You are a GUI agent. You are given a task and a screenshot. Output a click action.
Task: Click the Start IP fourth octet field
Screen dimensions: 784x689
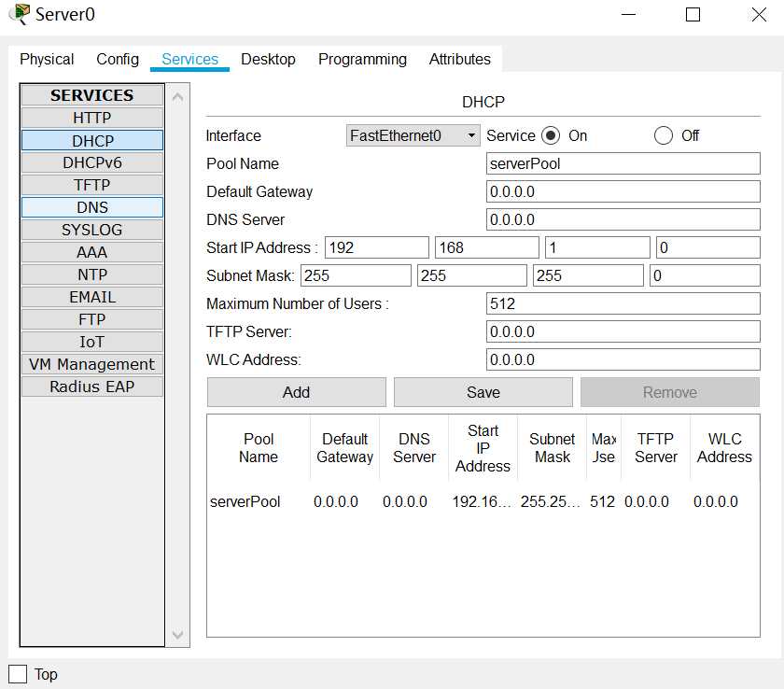click(708, 247)
